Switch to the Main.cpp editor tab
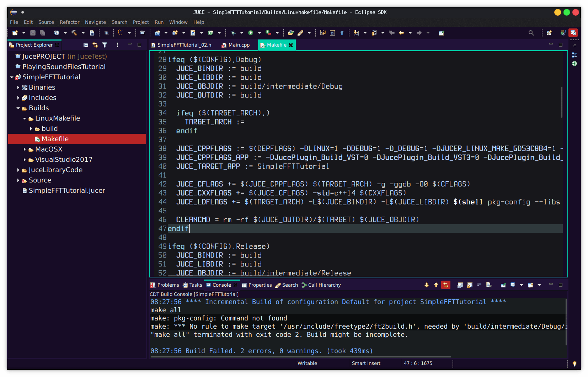 [239, 45]
